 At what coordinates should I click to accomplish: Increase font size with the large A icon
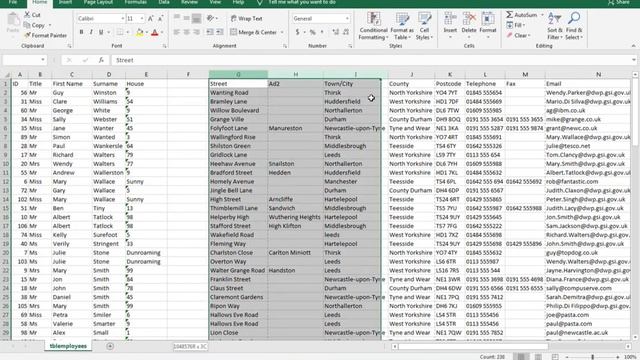coord(151,19)
